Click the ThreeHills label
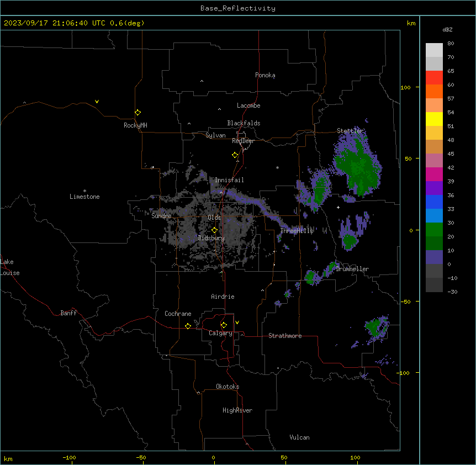This screenshot has width=476, height=465. pyautogui.click(x=297, y=231)
